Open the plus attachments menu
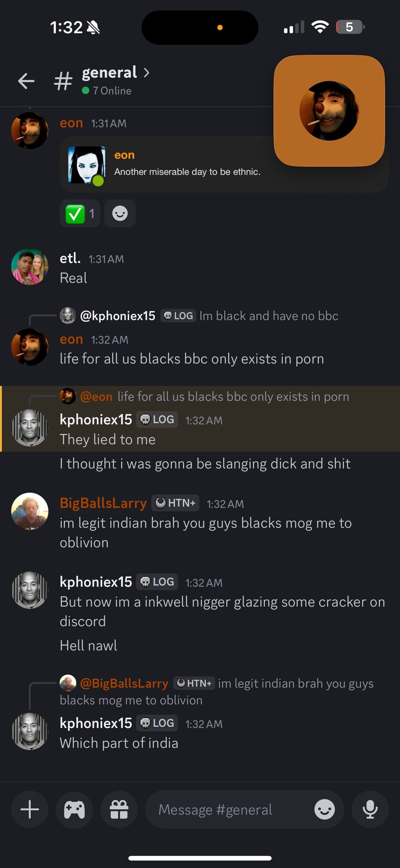Image resolution: width=400 pixels, height=868 pixels. click(30, 809)
